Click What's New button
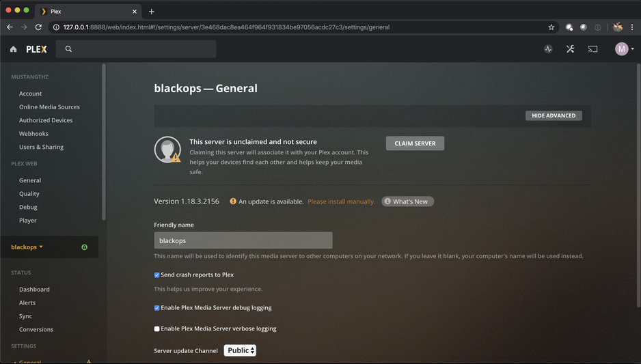641x364 pixels. pos(407,201)
